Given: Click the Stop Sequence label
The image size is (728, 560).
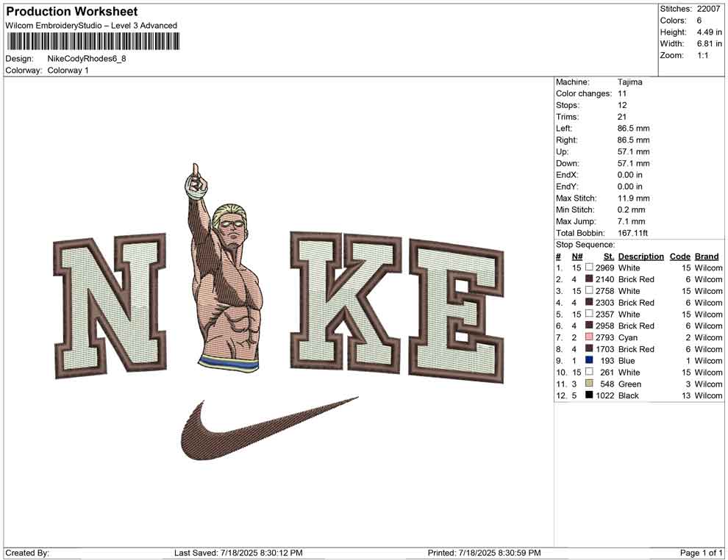Looking at the screenshot, I should coord(585,245).
